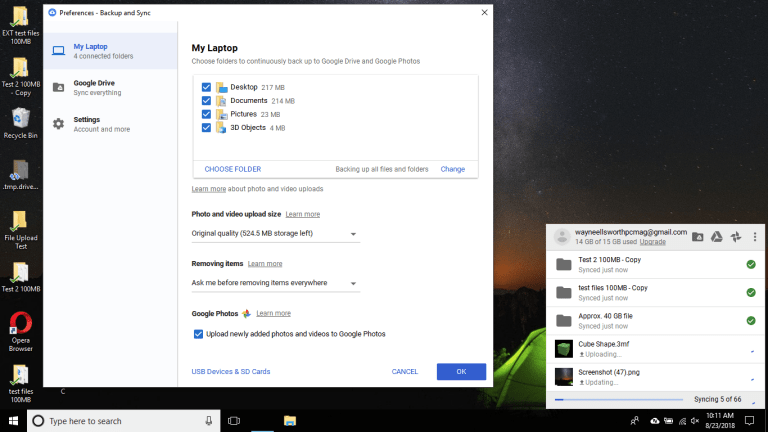Select the .tmp.drive desktop item
Image resolution: width=768 pixels, height=432 pixels.
(21, 175)
